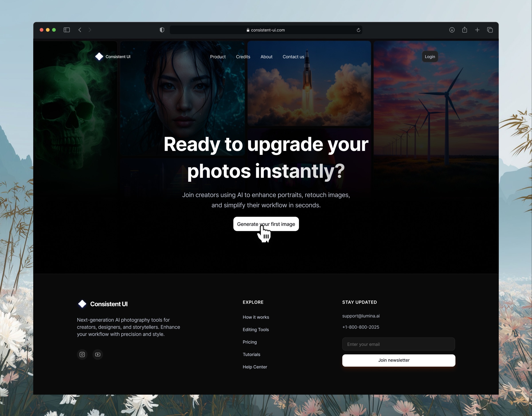Focus the Enter your email field
Screen dimensions: 532x416
point(399,344)
